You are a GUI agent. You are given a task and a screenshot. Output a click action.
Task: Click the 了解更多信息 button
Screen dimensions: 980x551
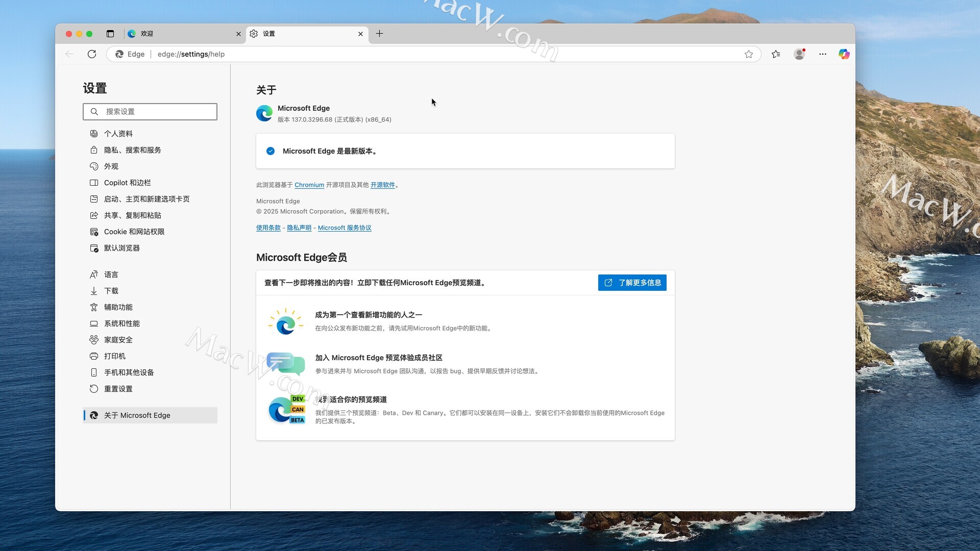point(632,283)
